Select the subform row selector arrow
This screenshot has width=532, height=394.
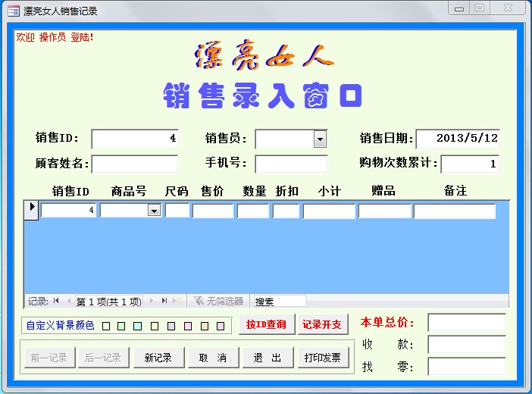pyautogui.click(x=32, y=210)
